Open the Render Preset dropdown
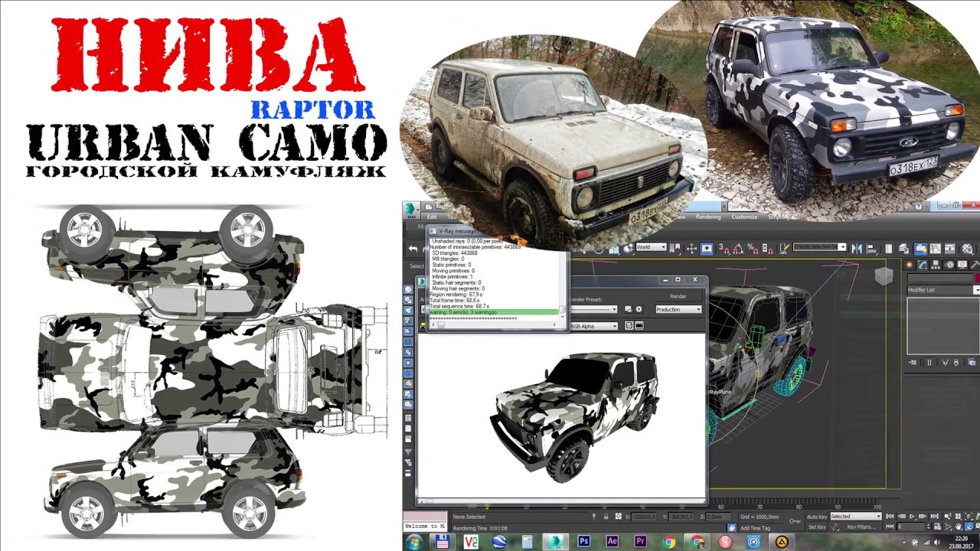980x551 pixels. tap(593, 309)
